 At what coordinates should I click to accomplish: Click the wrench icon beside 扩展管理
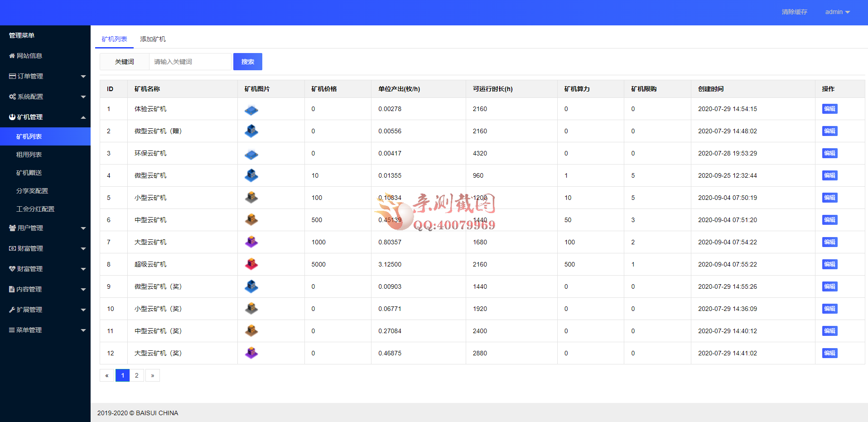click(12, 310)
